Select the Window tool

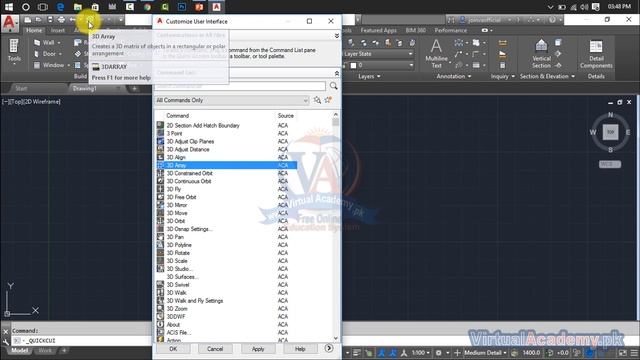click(x=51, y=65)
